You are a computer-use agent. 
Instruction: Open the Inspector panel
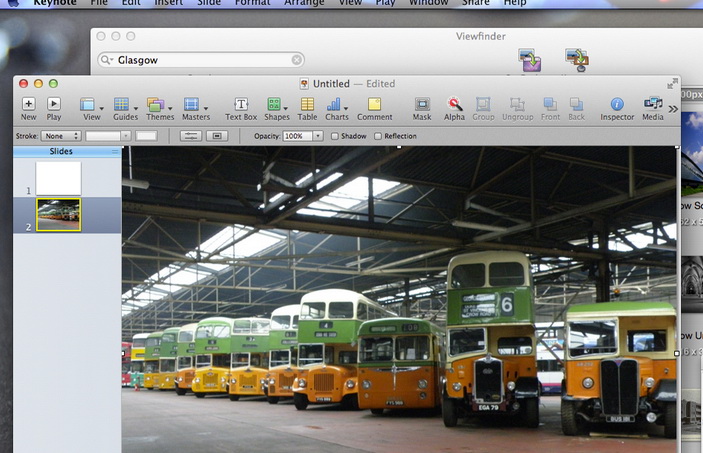click(x=617, y=109)
